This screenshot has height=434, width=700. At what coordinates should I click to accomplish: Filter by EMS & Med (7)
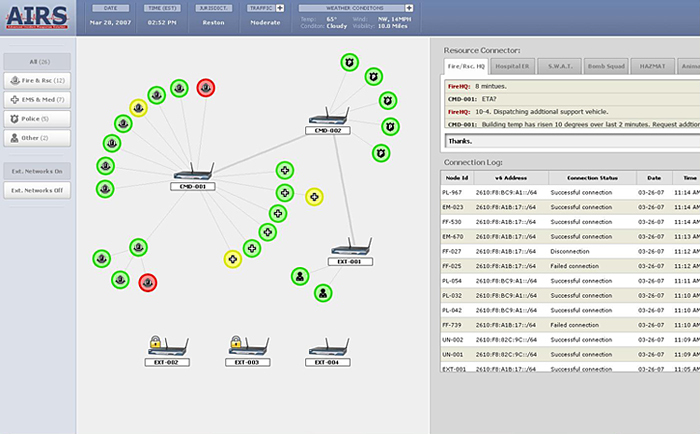point(37,100)
